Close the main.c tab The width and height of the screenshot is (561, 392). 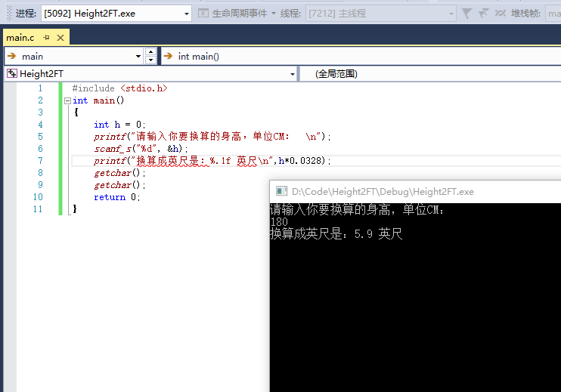coord(60,38)
